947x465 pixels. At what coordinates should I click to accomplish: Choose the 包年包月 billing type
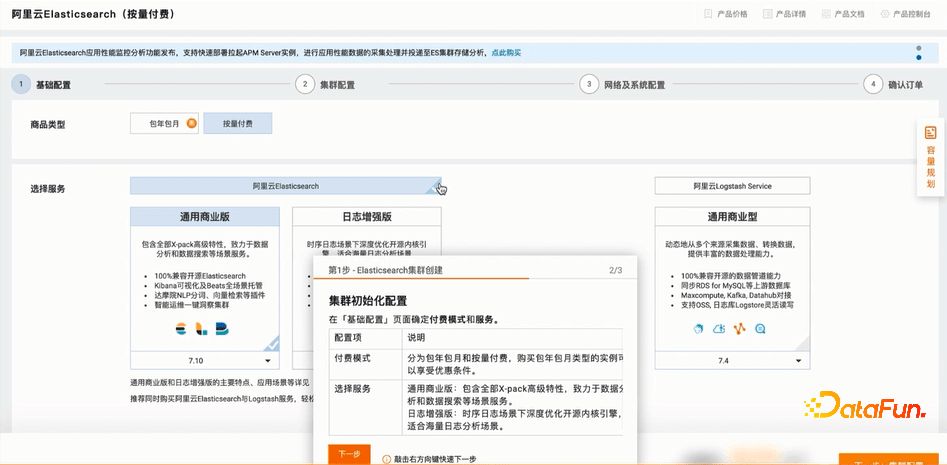(x=164, y=123)
